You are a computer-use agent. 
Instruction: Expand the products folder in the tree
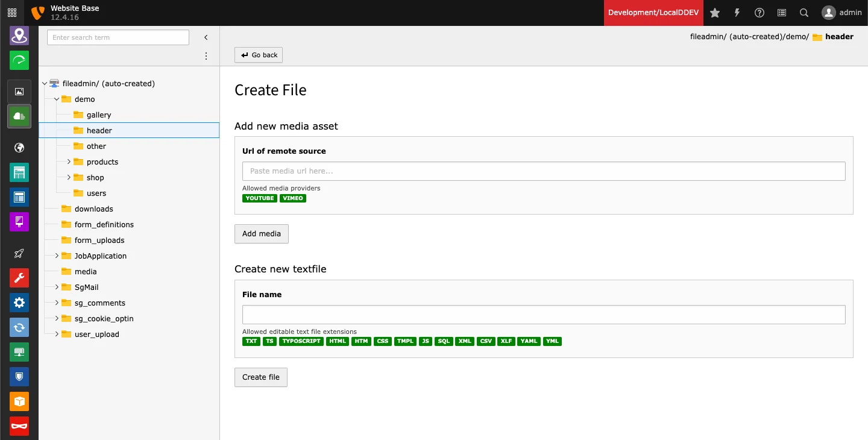pyautogui.click(x=68, y=162)
